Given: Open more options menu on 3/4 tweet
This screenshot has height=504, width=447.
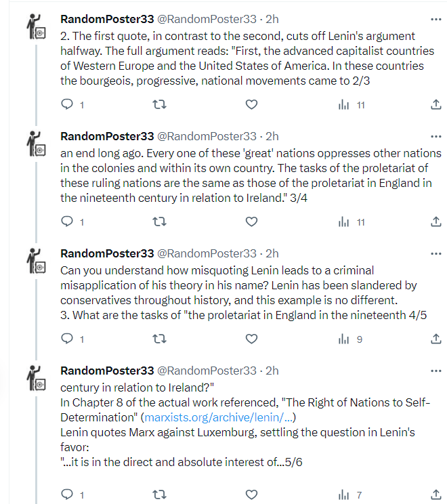Looking at the screenshot, I should (437, 136).
